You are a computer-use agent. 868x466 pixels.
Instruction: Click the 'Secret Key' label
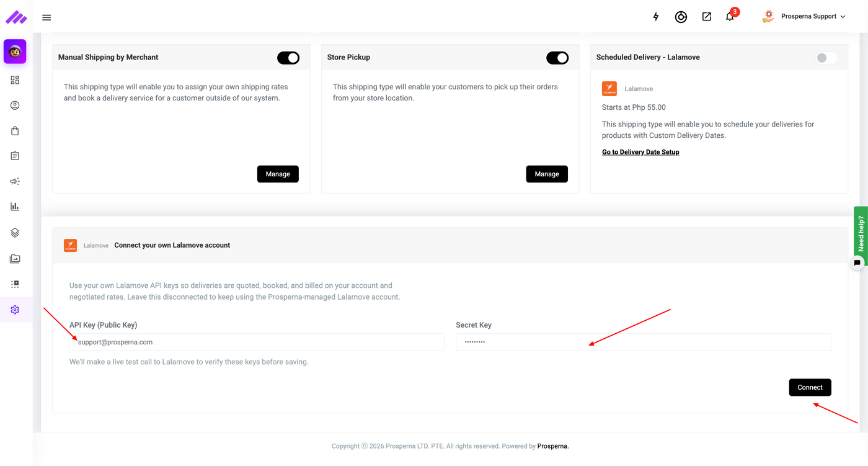474,325
